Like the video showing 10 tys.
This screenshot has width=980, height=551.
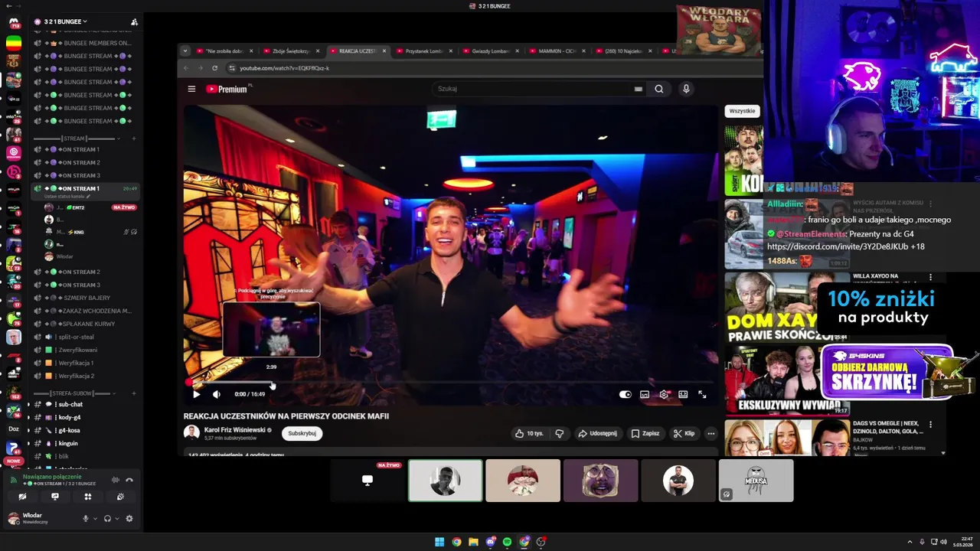click(x=529, y=433)
